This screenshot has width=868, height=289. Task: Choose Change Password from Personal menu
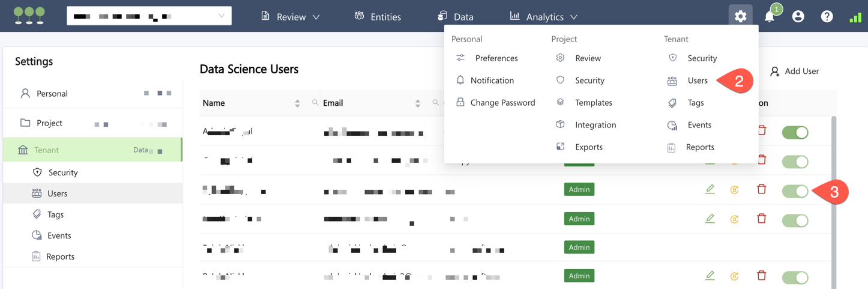coord(502,103)
